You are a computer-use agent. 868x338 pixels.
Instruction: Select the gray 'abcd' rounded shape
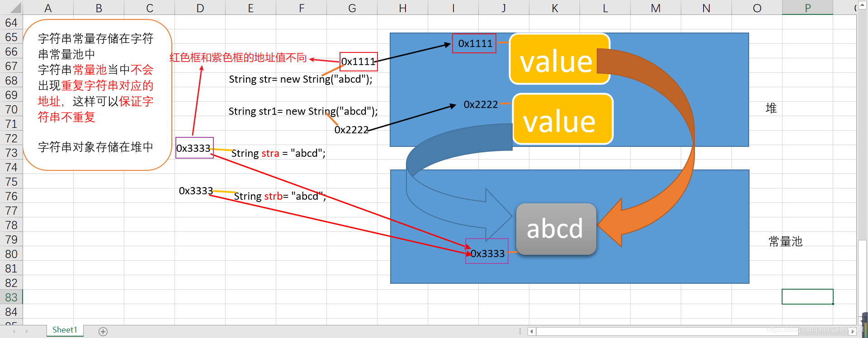556,229
